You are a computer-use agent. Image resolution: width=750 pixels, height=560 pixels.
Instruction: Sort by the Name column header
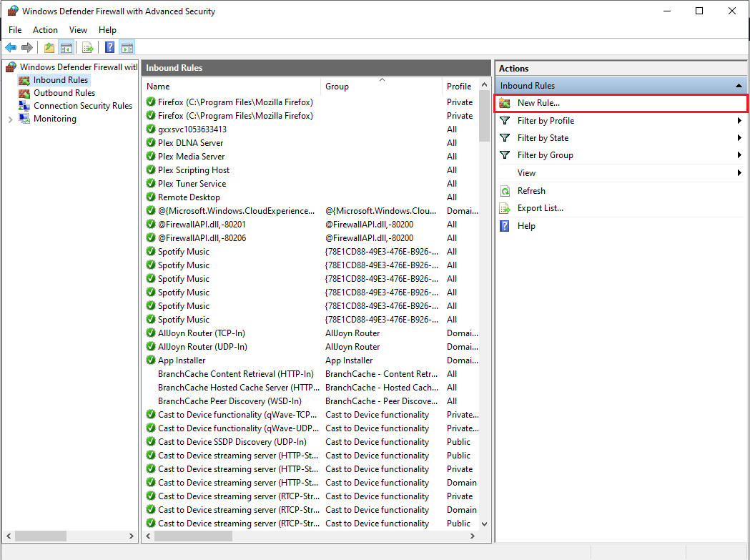(x=232, y=86)
